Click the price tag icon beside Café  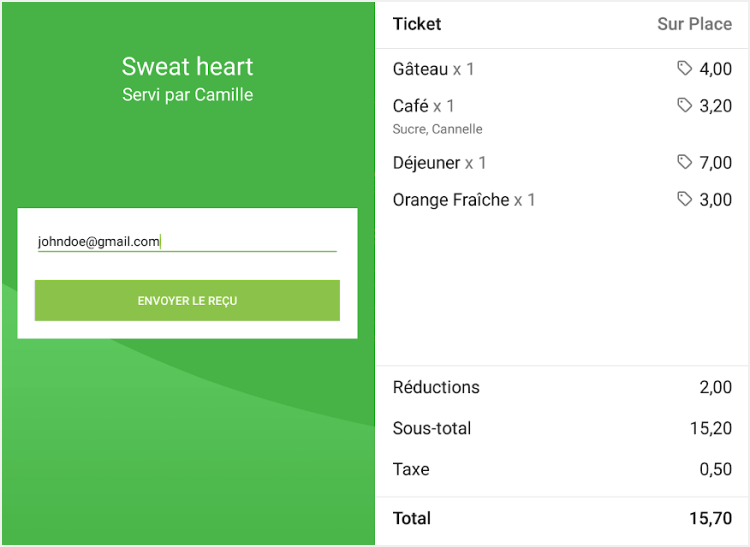tap(684, 105)
